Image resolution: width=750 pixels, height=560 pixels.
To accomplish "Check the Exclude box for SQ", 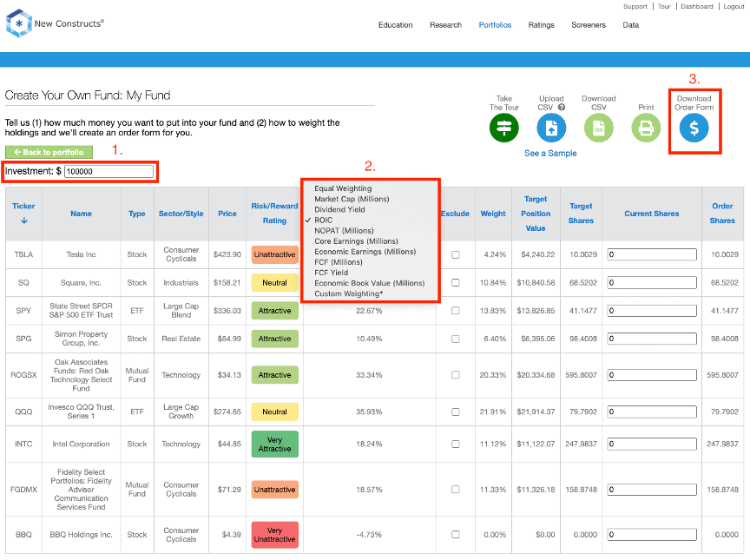I will point(456,283).
